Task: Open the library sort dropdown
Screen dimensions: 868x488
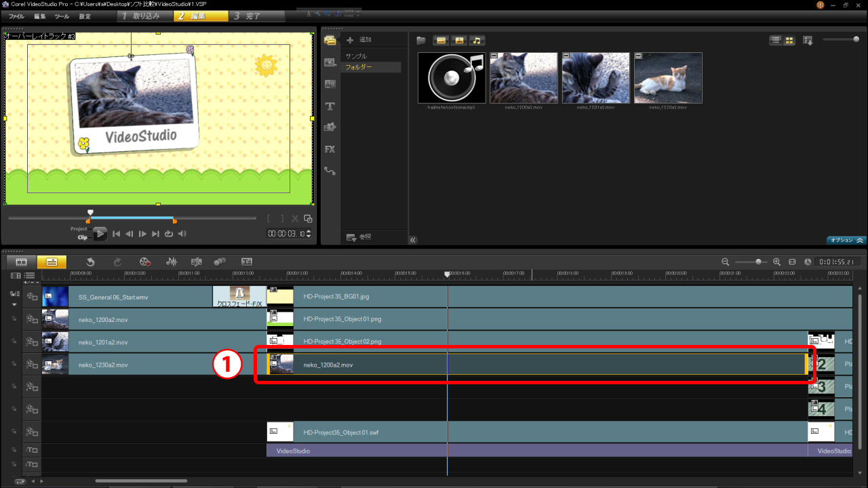Action: [808, 41]
